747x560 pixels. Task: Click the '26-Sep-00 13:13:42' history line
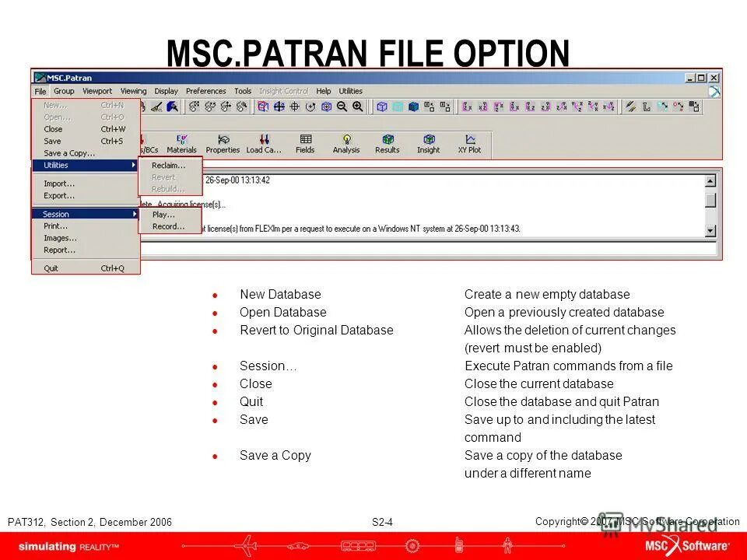point(237,180)
